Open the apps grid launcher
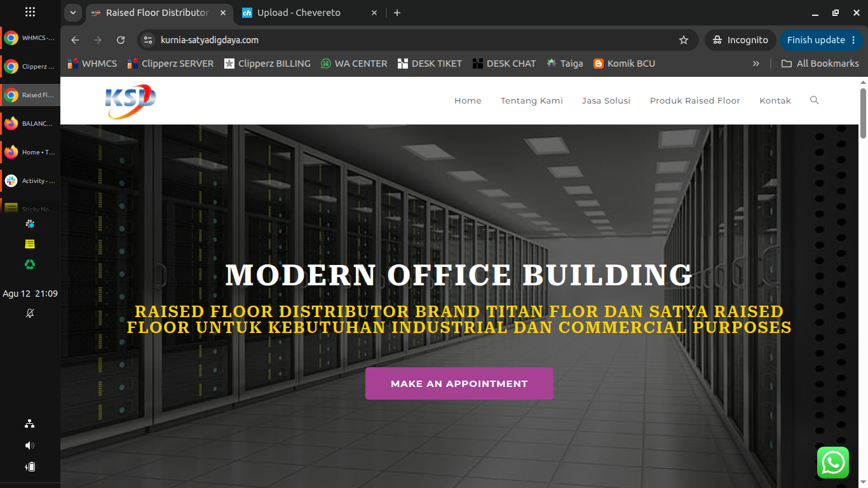868x488 pixels. [x=30, y=12]
